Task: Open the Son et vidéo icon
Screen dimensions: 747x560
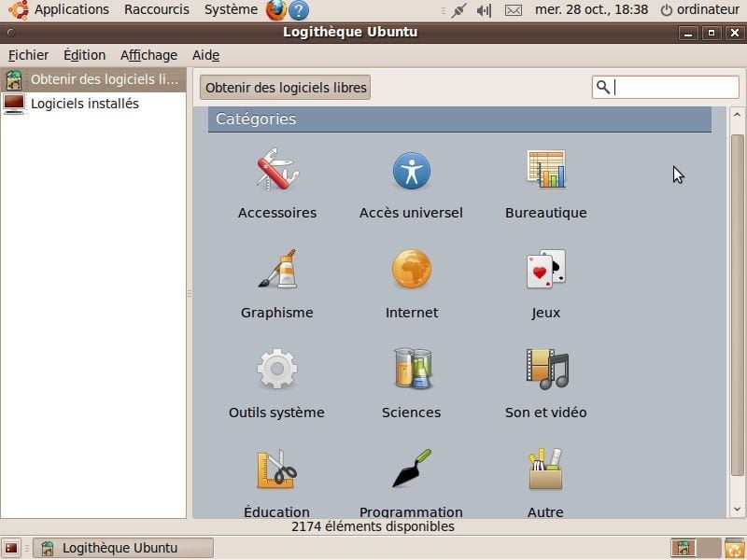Action: tap(547, 369)
